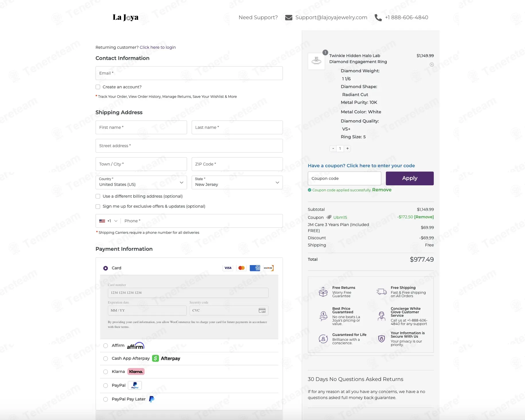Click the Email input field
Image resolution: width=525 pixels, height=420 pixels.
point(189,73)
